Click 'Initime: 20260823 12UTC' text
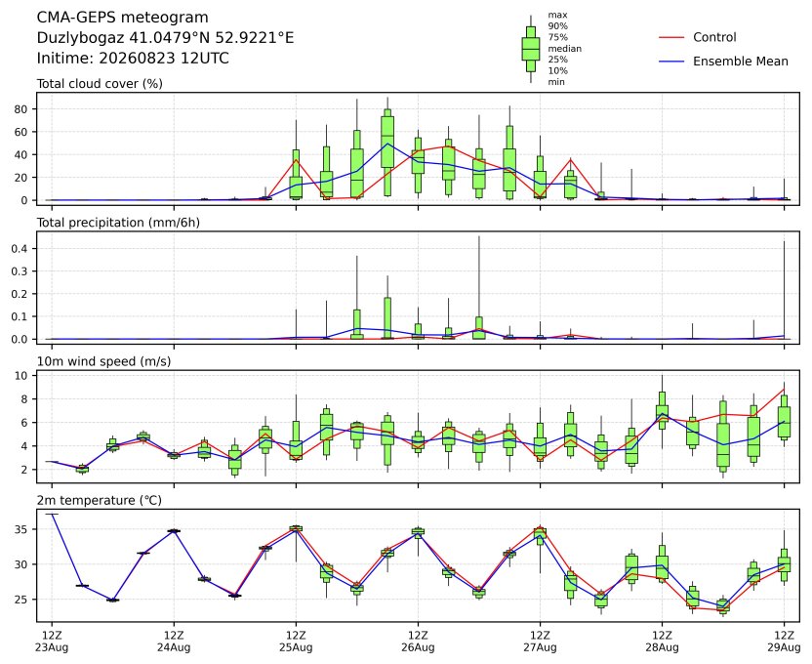The image size is (812, 664). tap(133, 58)
